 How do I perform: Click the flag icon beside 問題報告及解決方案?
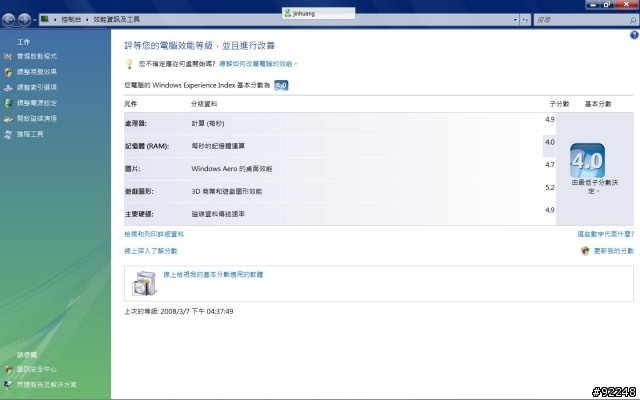tap(8, 384)
